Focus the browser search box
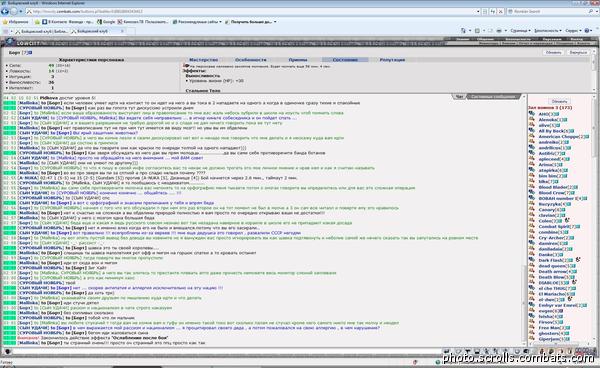 pos(547,11)
